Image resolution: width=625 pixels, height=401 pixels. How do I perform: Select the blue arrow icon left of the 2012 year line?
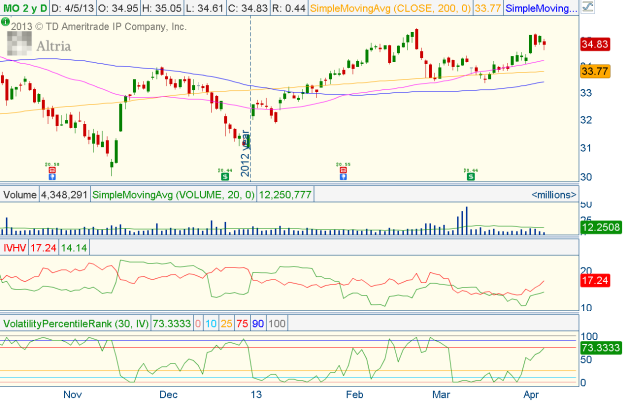click(52, 177)
